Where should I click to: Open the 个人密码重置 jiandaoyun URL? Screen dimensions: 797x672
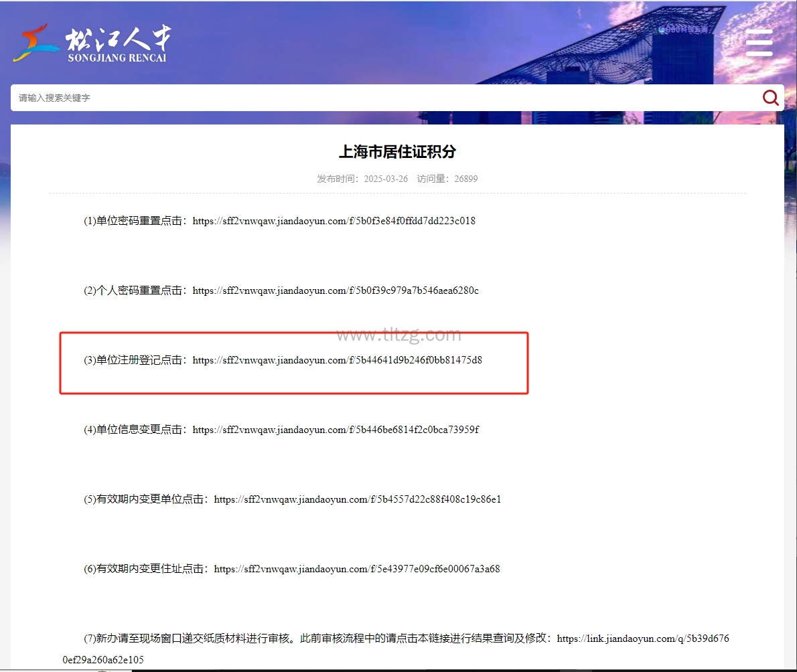click(x=335, y=290)
